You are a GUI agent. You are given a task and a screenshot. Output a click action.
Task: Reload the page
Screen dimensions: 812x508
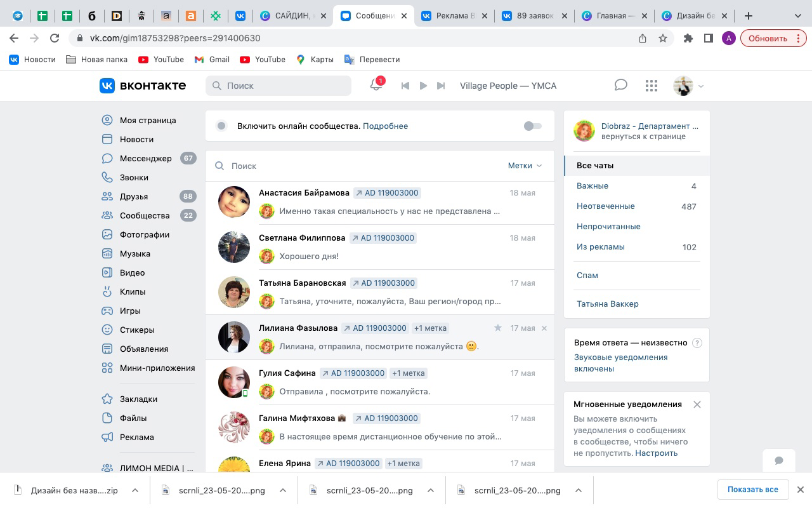pyautogui.click(x=55, y=38)
